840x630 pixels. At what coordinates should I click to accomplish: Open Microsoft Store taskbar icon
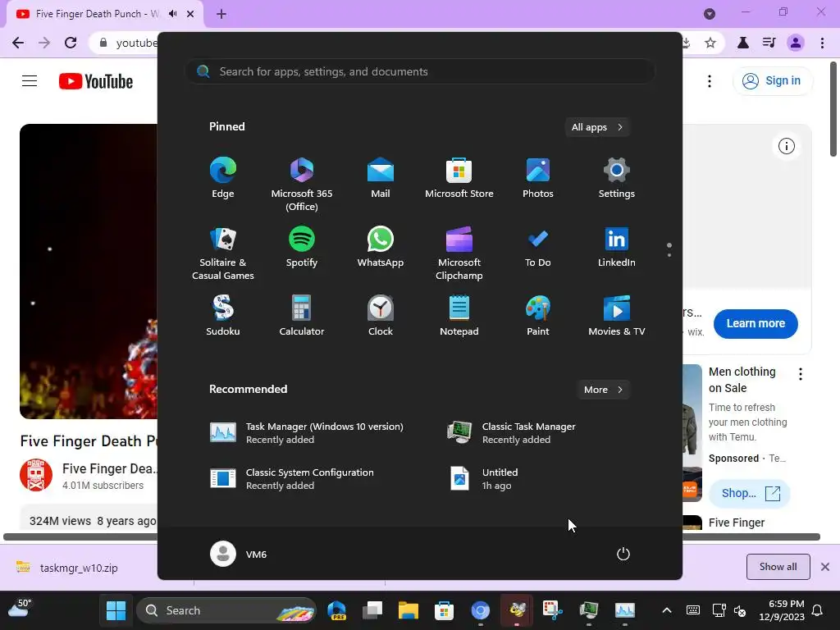(444, 610)
